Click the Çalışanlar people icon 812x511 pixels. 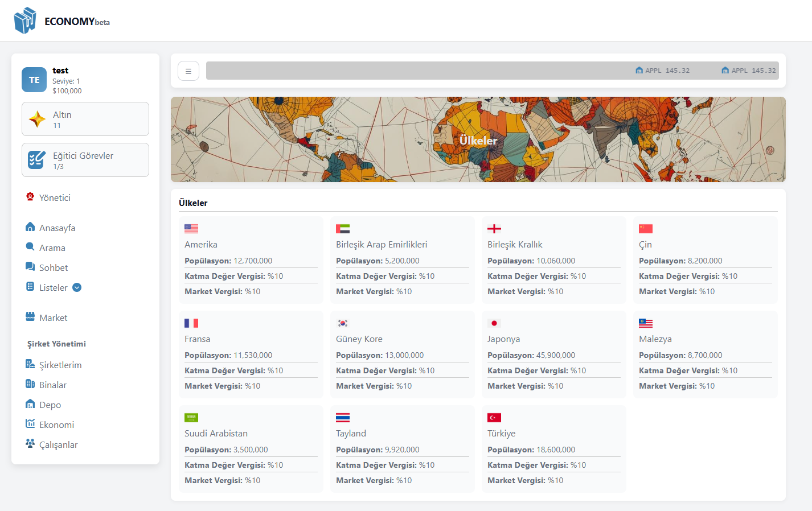[30, 444]
